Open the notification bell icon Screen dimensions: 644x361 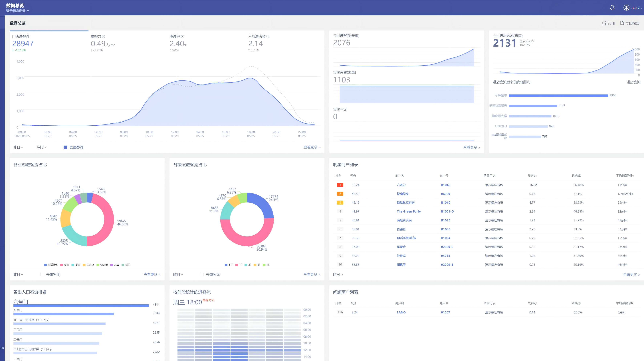[612, 8]
